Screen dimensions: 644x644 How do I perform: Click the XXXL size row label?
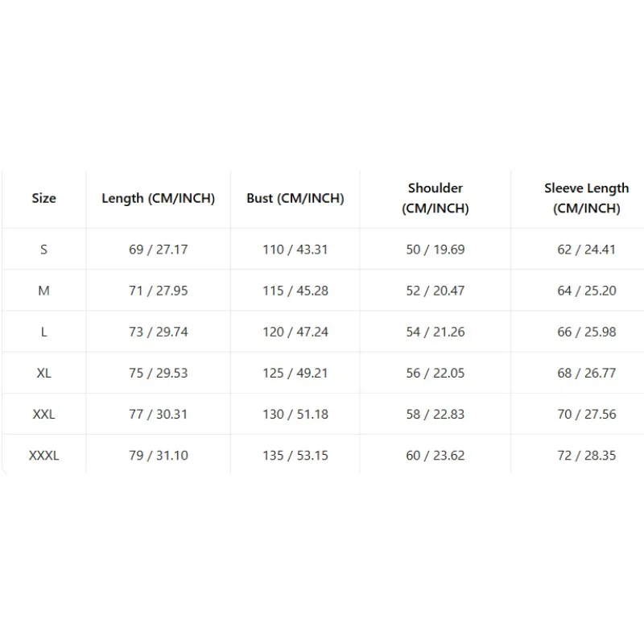pos(44,456)
